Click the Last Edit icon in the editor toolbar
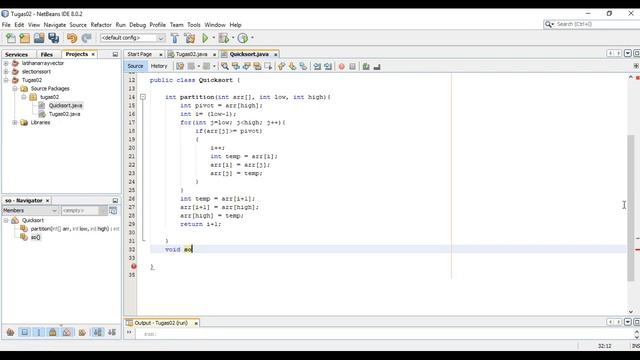The image size is (640, 360). (180, 66)
